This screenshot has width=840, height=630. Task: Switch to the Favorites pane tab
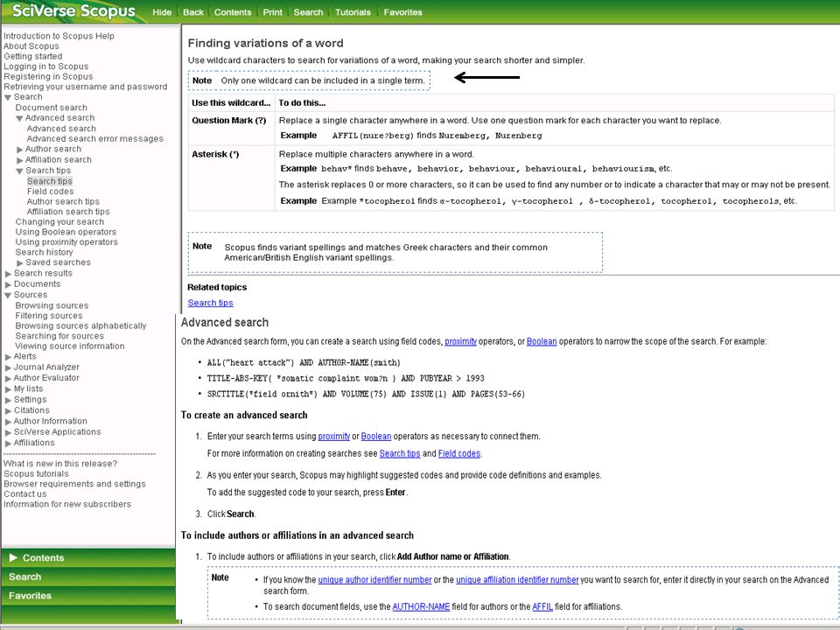coord(88,596)
